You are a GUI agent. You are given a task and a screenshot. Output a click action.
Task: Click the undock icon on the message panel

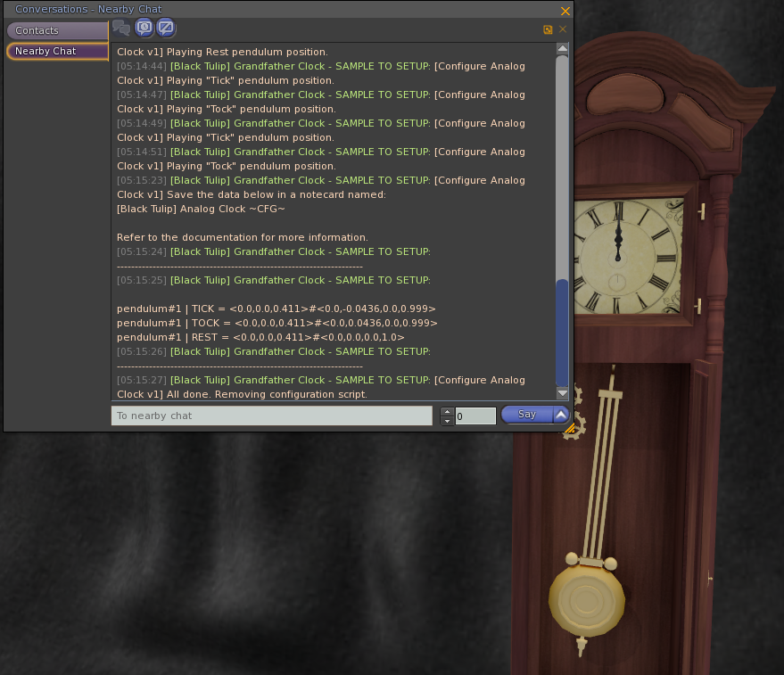(x=548, y=29)
